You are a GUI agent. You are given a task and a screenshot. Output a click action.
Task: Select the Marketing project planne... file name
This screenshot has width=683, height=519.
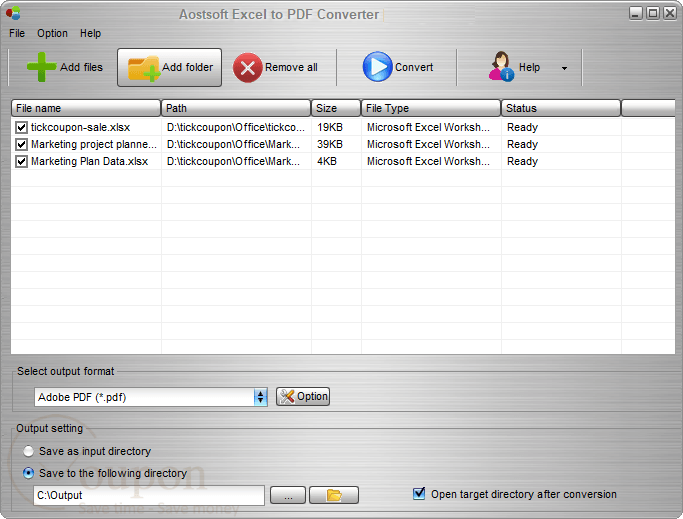coord(94,144)
